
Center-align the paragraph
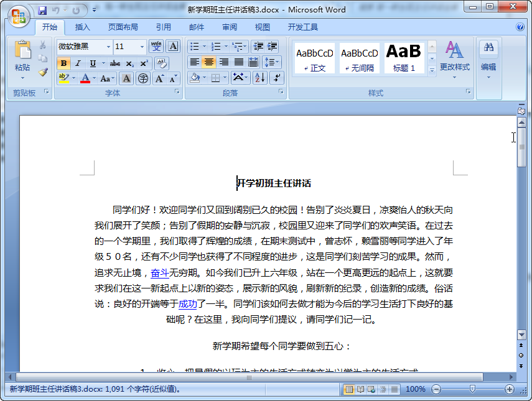pos(209,62)
